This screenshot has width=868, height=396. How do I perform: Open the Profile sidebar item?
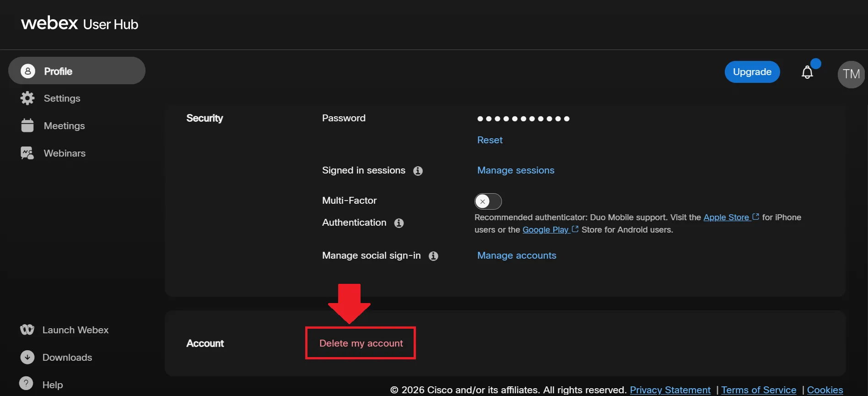pos(77,71)
